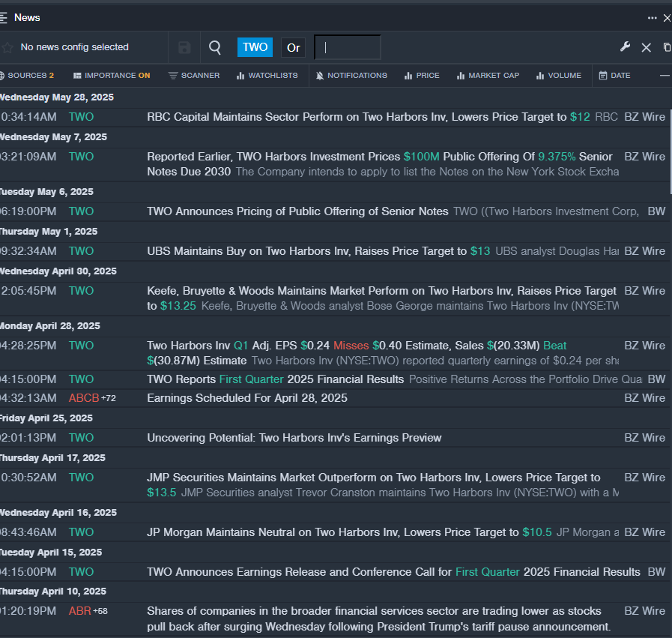
Task: Open the WATCHLISTS filter
Action: click(x=267, y=76)
